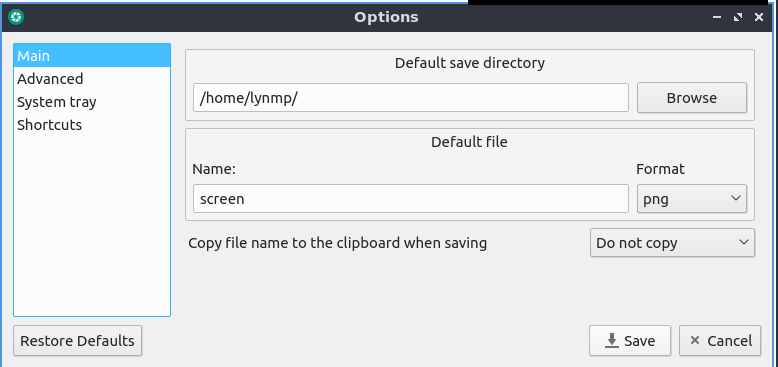This screenshot has height=367, width=778.
Task: Click the X icon on Cancel button
Action: 695,340
